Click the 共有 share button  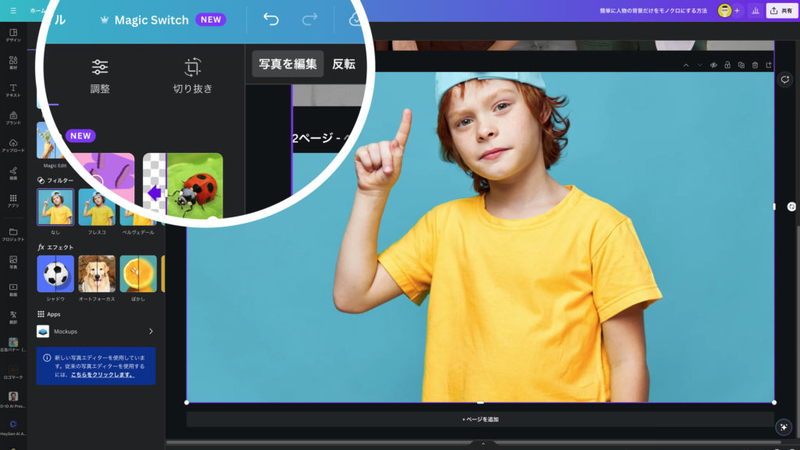tap(781, 11)
